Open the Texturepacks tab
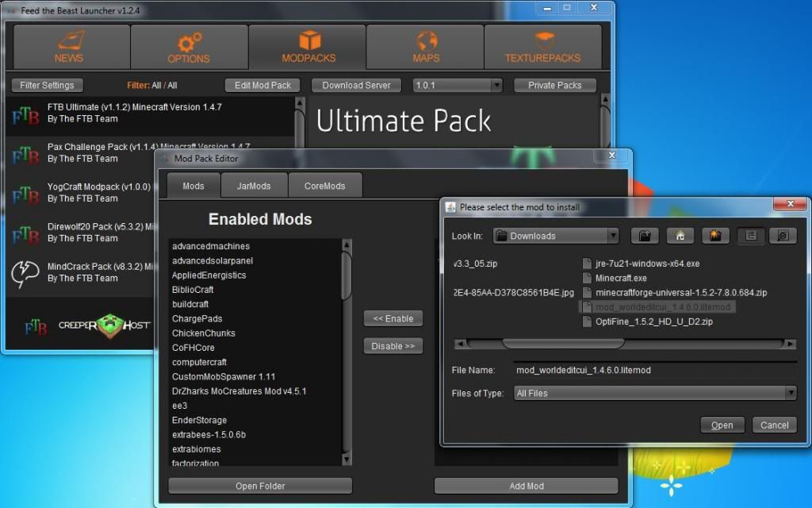 (542, 47)
